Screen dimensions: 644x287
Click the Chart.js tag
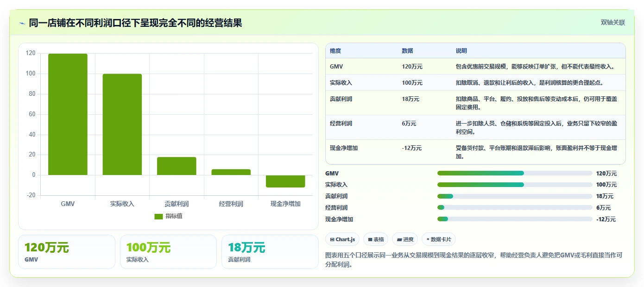coord(342,239)
